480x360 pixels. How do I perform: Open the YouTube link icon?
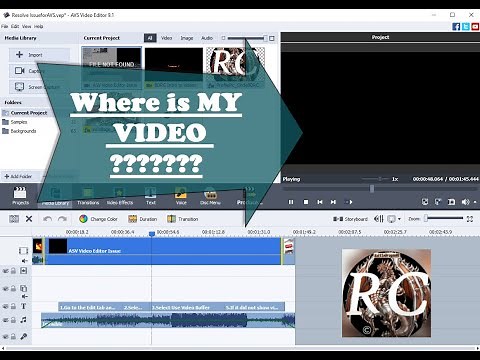[475, 27]
